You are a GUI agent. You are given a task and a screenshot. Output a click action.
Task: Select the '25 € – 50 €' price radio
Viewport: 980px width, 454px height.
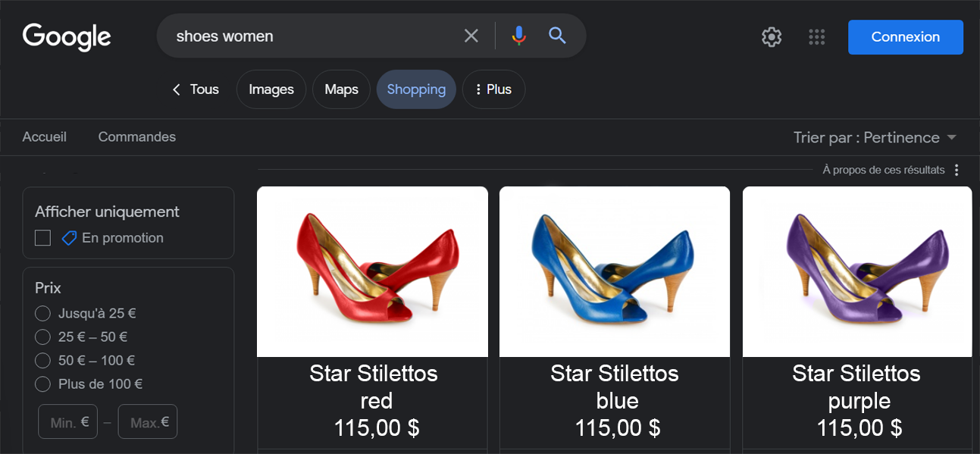pos(43,337)
